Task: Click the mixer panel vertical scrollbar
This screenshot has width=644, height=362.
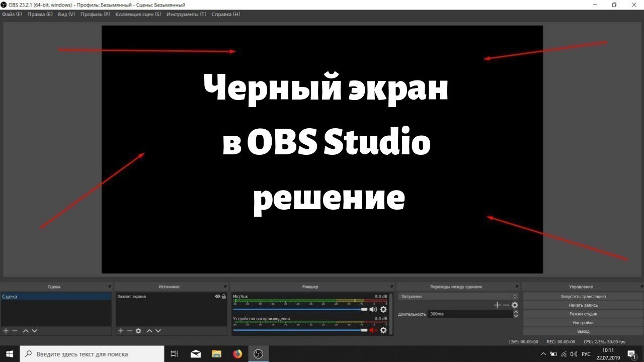Action: click(x=391, y=314)
